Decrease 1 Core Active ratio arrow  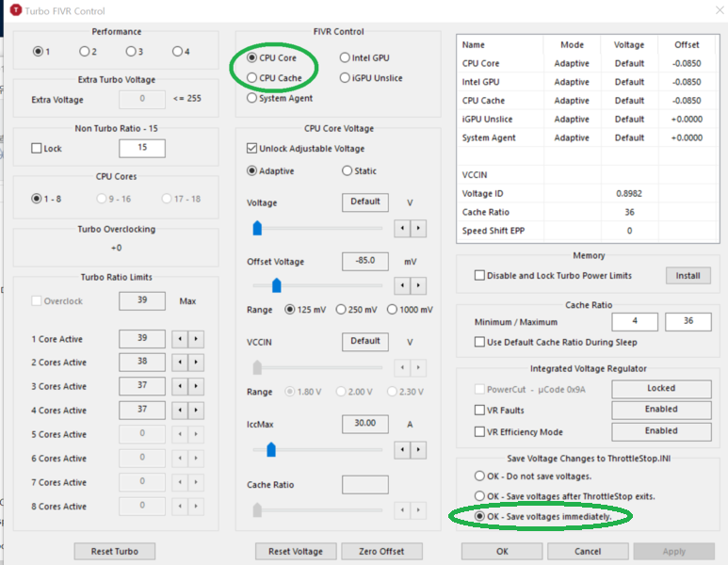point(180,339)
